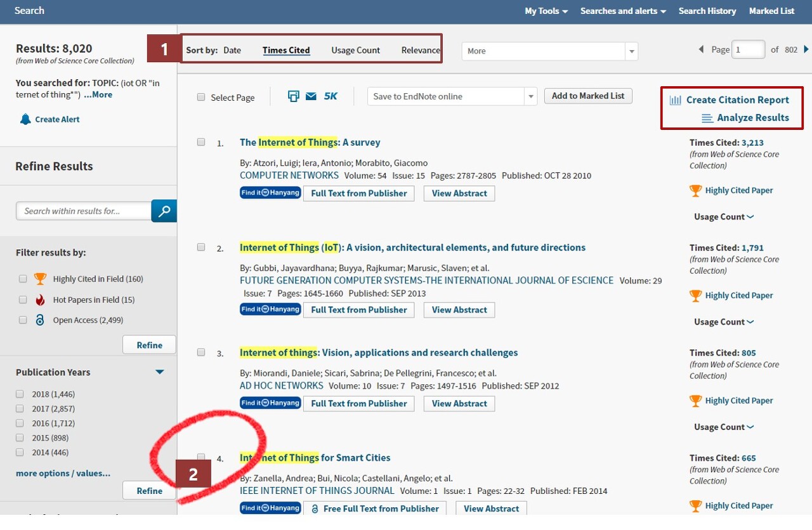812x530 pixels.
Task: Check the box for result 2
Action: pos(201,247)
